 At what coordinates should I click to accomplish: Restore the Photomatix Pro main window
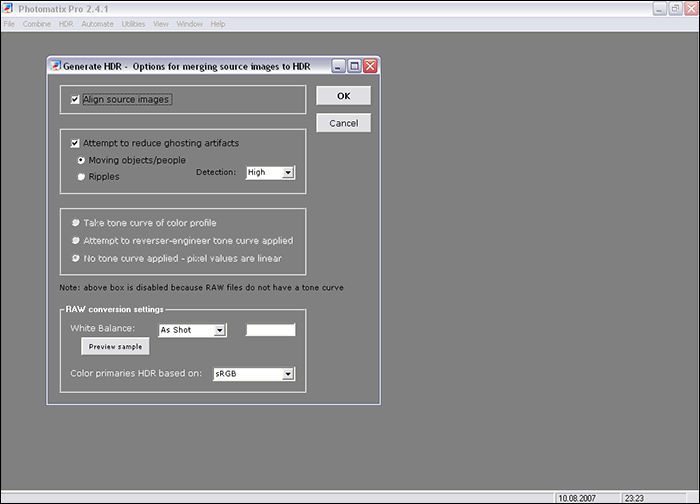pyautogui.click(x=675, y=8)
